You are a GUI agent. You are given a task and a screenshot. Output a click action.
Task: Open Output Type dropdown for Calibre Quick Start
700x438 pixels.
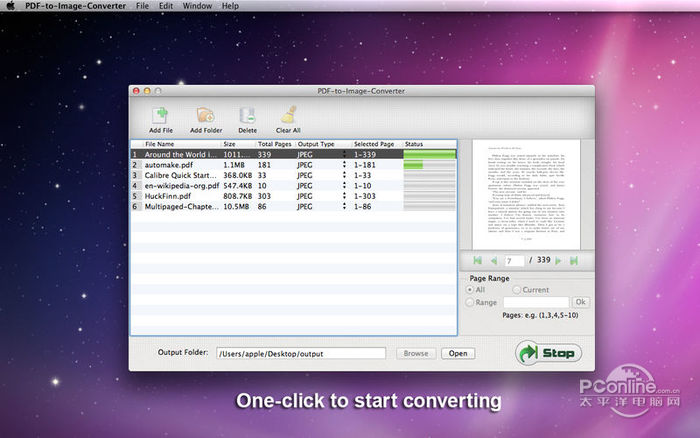tap(345, 174)
